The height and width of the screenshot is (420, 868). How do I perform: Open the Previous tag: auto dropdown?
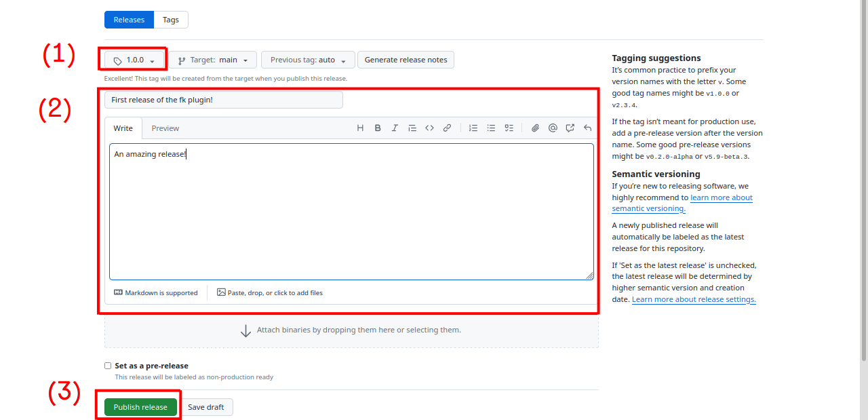[x=308, y=60]
